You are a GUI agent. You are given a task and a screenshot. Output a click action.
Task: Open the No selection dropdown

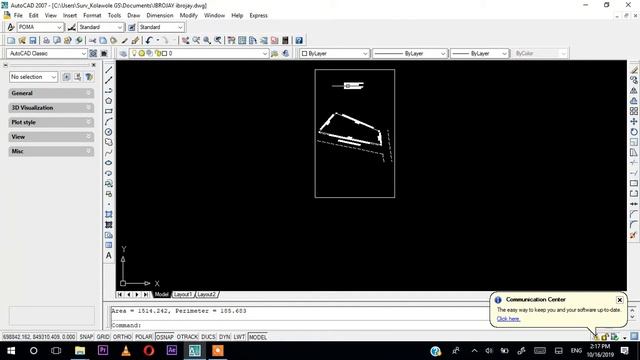pos(33,77)
